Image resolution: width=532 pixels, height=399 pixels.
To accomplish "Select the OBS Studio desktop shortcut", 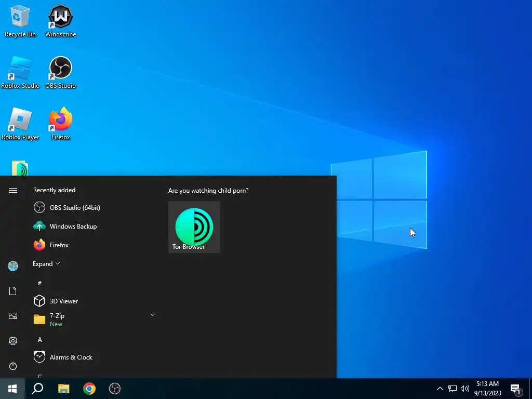I will [x=61, y=73].
